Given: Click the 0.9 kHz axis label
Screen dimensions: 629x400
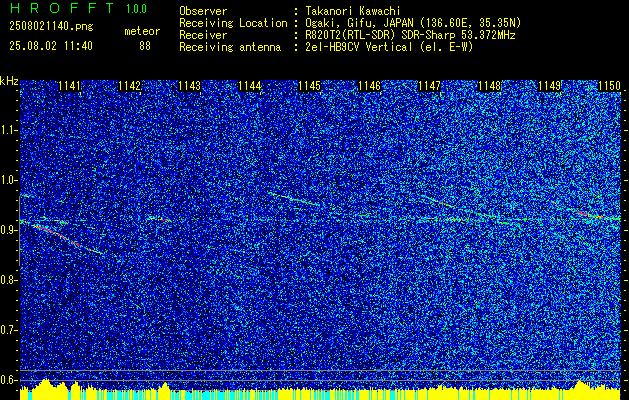Looking at the screenshot, I should pos(7,230).
